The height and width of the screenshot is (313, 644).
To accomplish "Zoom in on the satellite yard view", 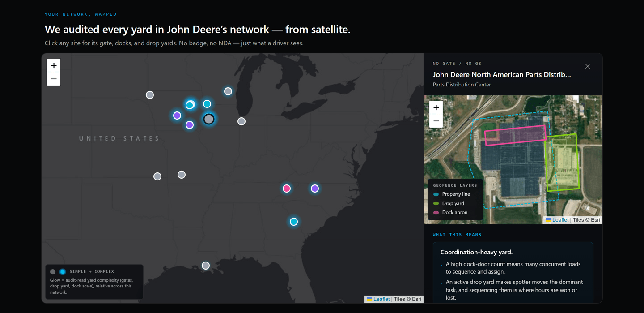I will pyautogui.click(x=436, y=107).
